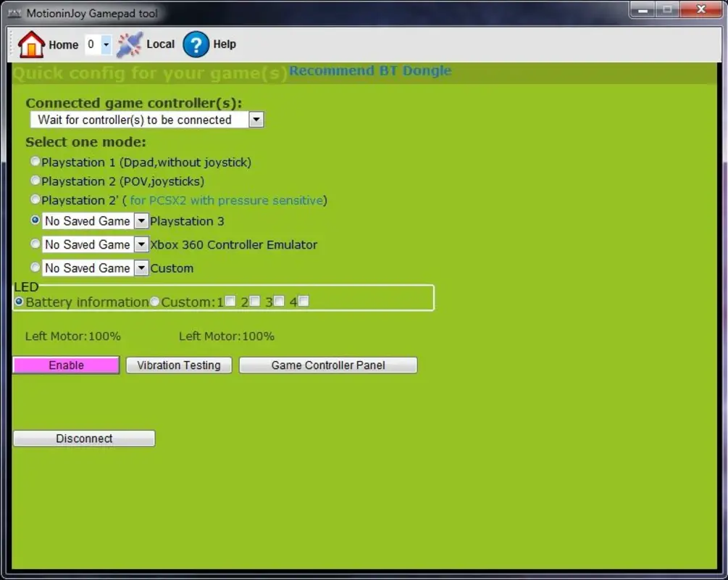Image resolution: width=728 pixels, height=580 pixels.
Task: Click the Recommend BT Dongle link
Action: point(370,70)
